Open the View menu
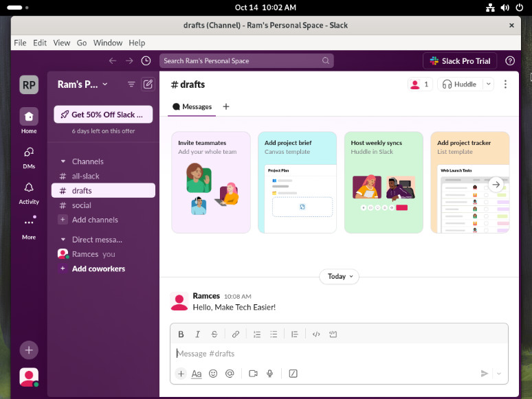The height and width of the screenshot is (399, 532). [61, 43]
